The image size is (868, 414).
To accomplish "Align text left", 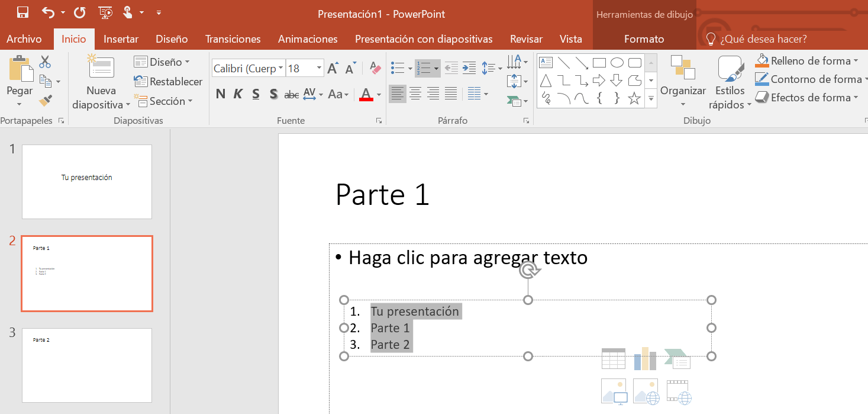I will [398, 94].
